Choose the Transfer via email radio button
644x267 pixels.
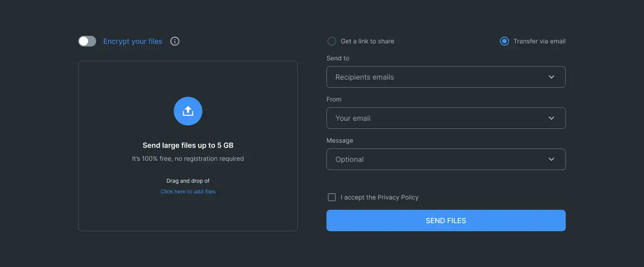[504, 41]
